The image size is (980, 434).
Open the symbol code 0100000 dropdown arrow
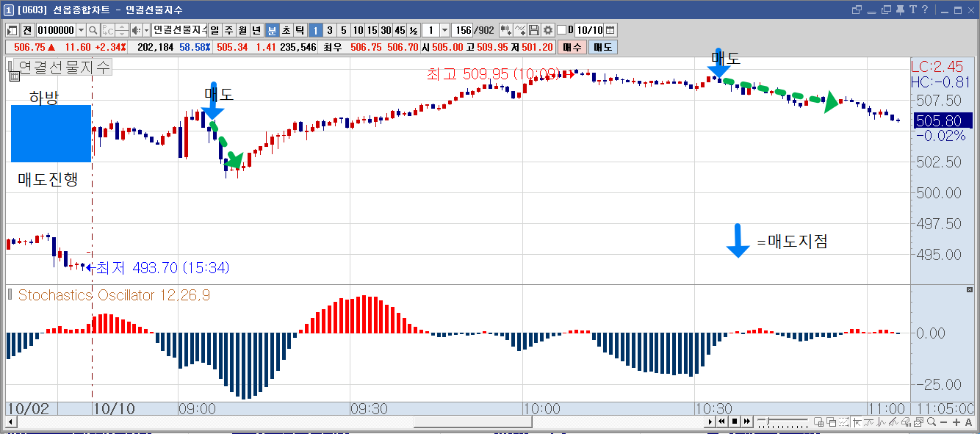click(81, 30)
